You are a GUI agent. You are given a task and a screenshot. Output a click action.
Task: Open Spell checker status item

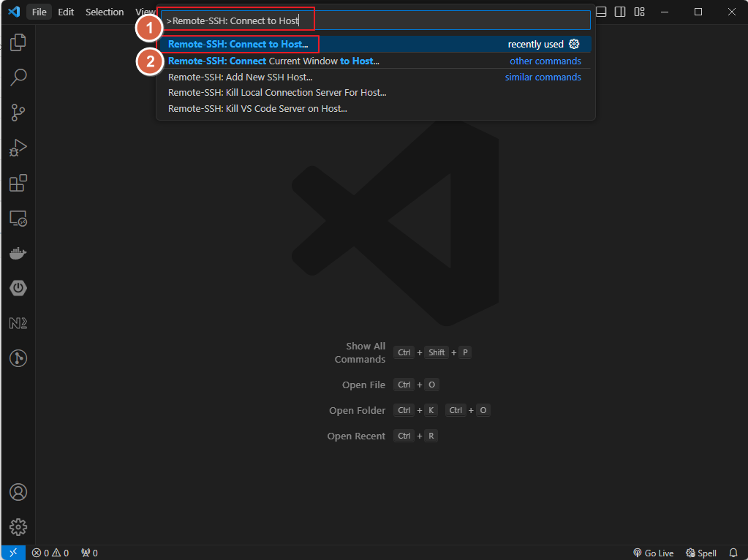tap(700, 553)
